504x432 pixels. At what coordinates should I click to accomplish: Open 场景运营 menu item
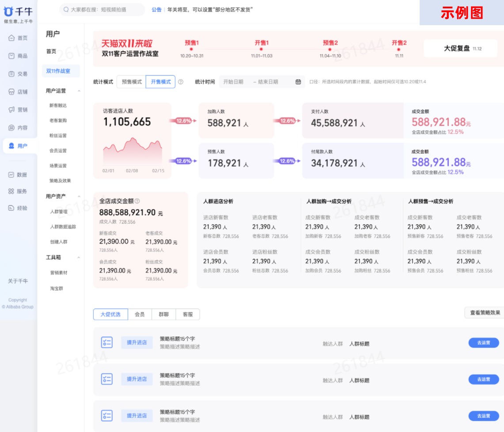pyautogui.click(x=58, y=166)
